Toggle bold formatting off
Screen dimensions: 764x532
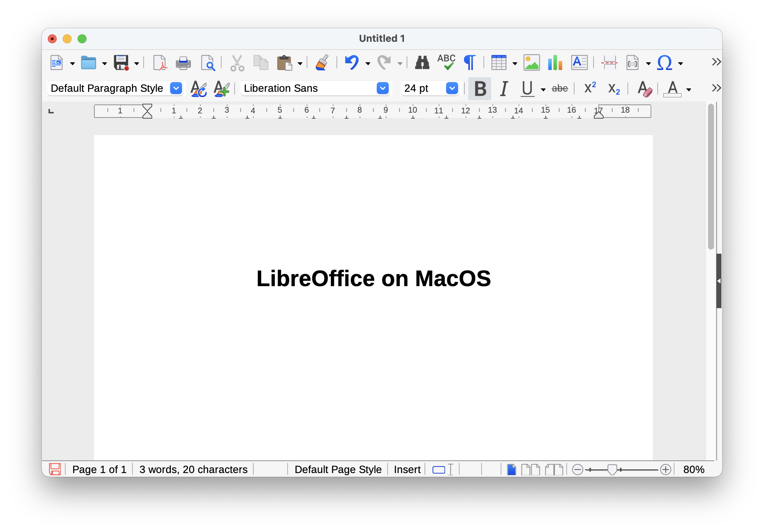point(480,88)
